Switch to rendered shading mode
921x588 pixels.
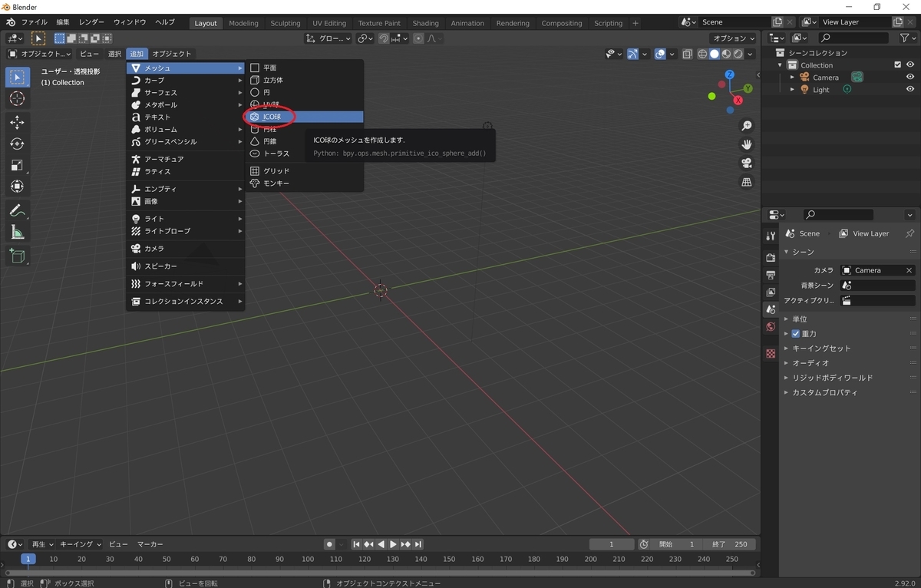tap(738, 54)
